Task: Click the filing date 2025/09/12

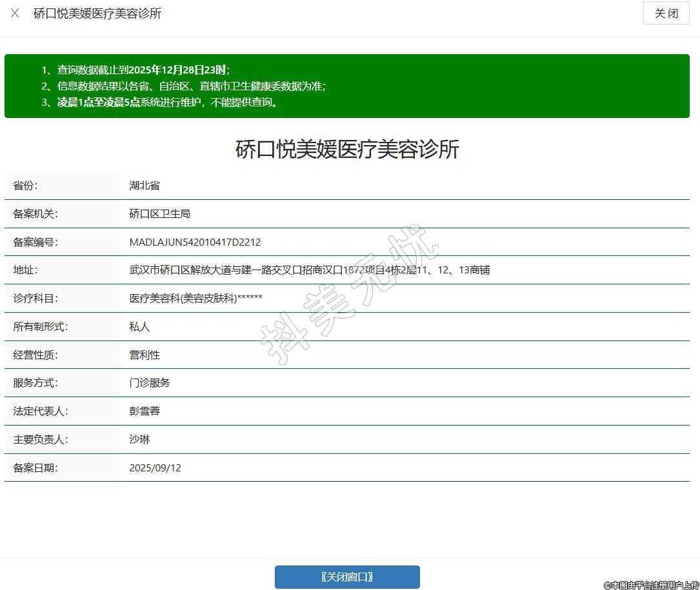Action: 155,468
